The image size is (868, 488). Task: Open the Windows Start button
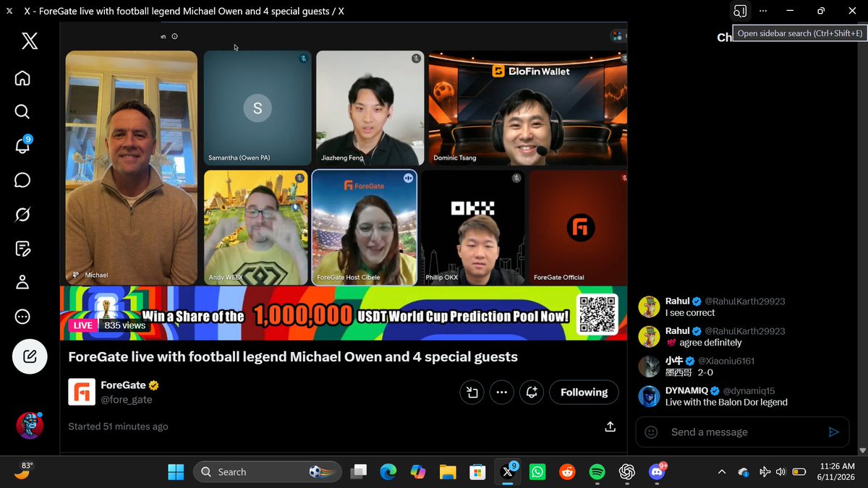[176, 472]
